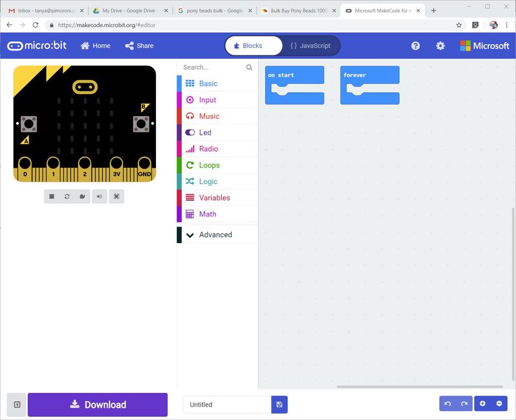This screenshot has height=420, width=516.
Task: Switch to the JavaScript editor view
Action: [311, 46]
